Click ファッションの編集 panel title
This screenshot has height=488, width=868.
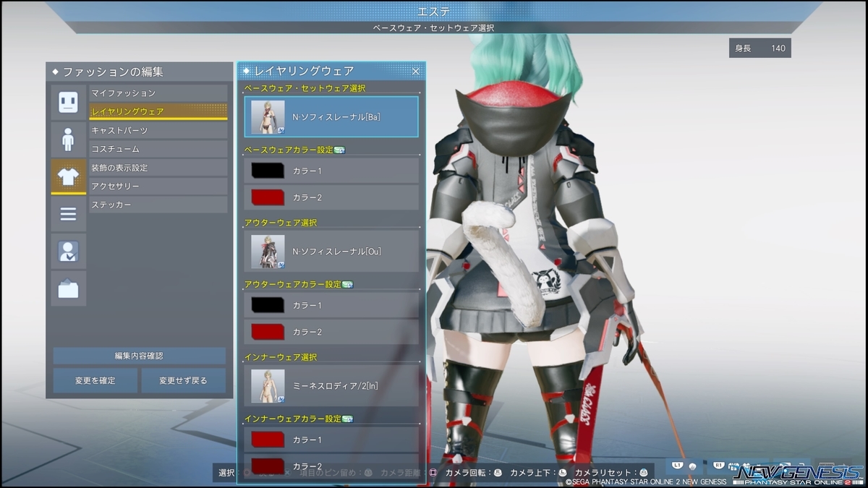coord(113,72)
